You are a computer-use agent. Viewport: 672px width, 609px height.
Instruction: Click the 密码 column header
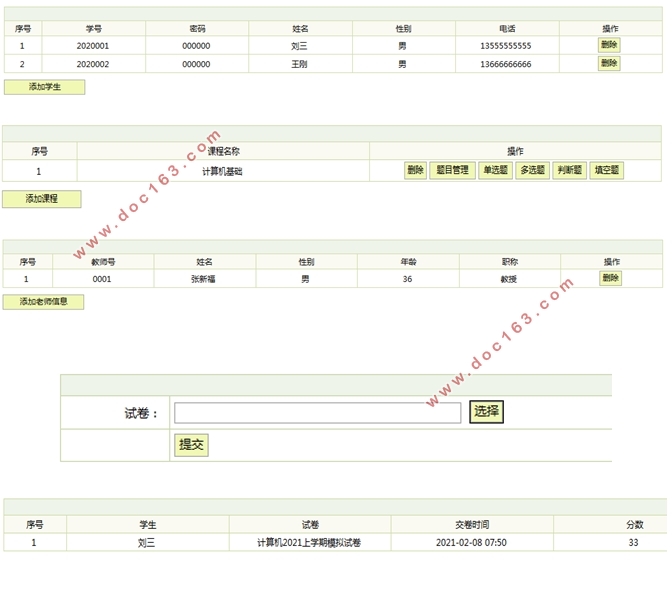point(197,29)
